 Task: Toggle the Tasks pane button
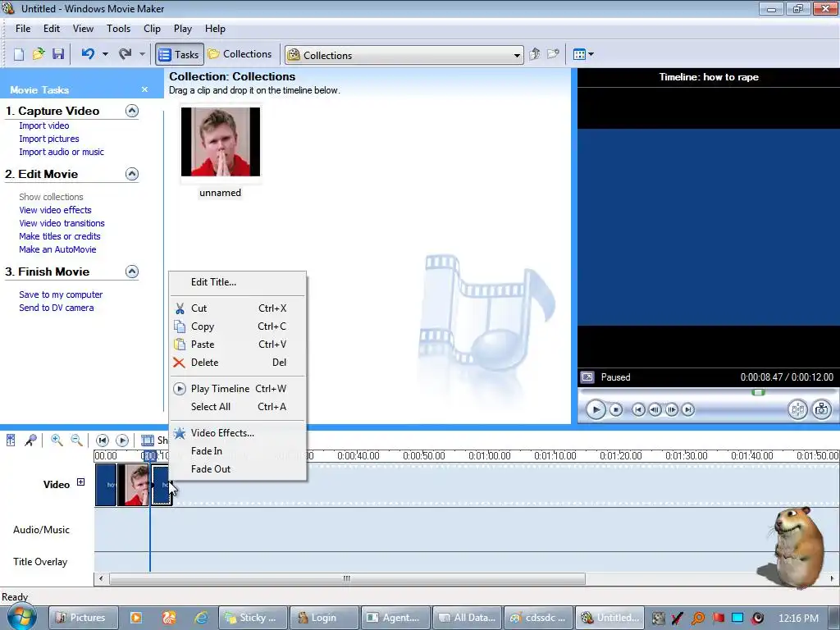coord(180,54)
